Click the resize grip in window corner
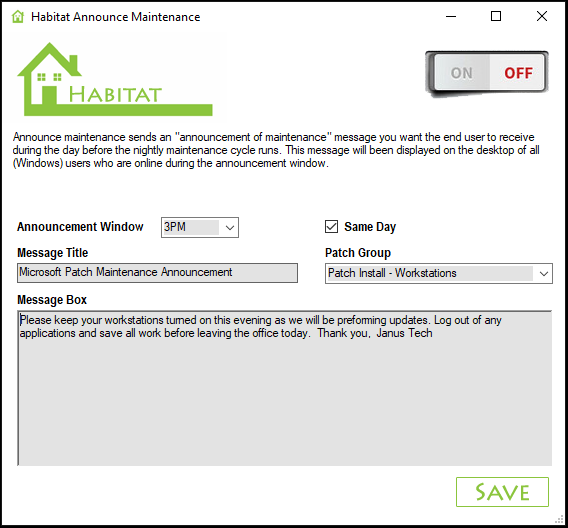 point(559,520)
